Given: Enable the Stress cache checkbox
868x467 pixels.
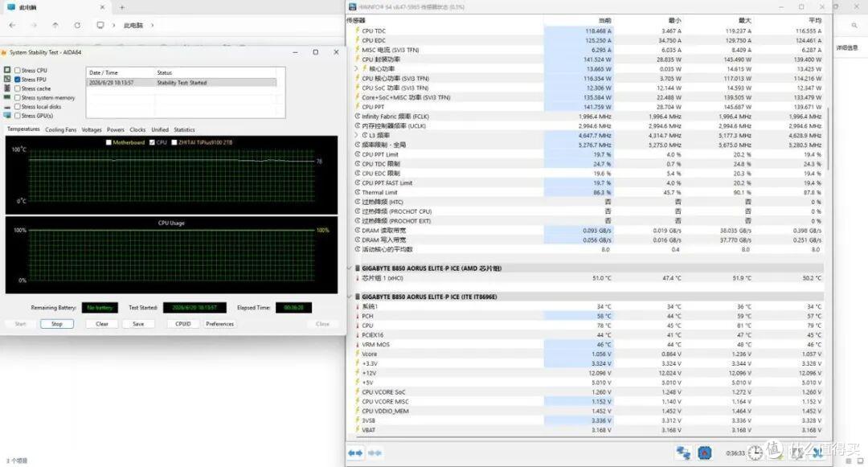Looking at the screenshot, I should click(x=18, y=88).
